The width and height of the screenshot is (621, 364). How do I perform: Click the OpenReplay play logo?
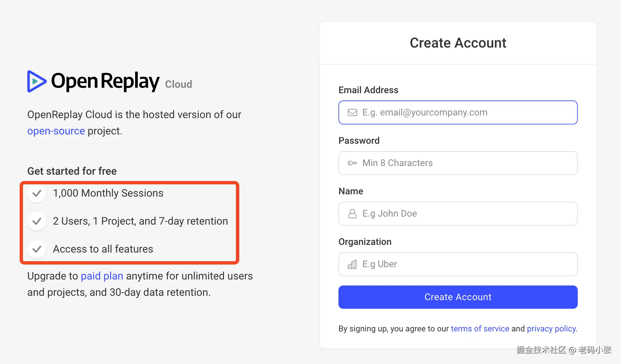(x=37, y=81)
